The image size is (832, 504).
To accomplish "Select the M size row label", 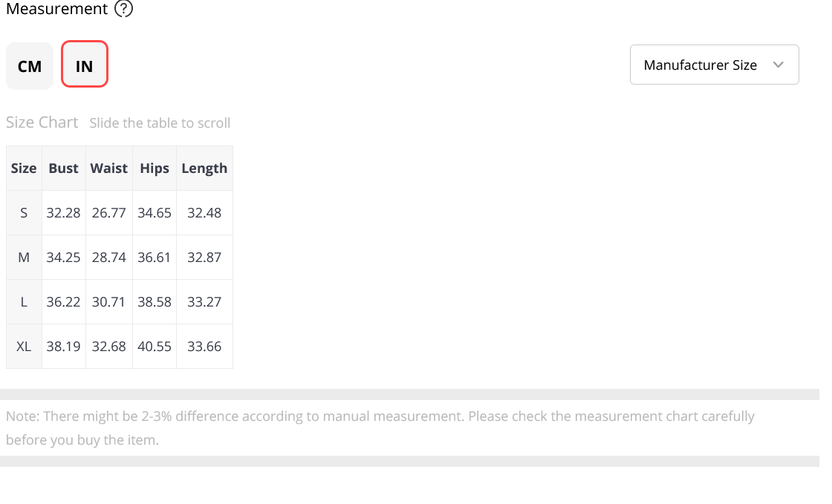I will click(24, 257).
